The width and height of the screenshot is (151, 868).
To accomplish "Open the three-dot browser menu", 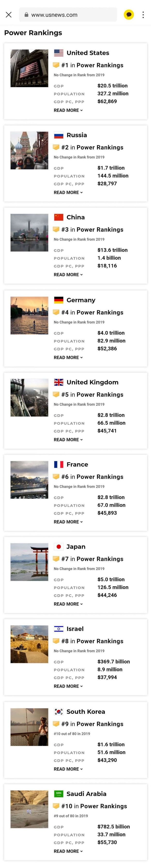I will pyautogui.click(x=143, y=15).
